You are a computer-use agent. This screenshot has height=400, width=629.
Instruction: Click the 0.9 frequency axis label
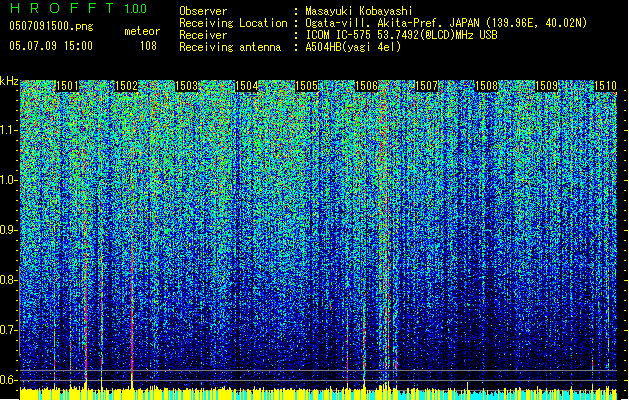8,230
